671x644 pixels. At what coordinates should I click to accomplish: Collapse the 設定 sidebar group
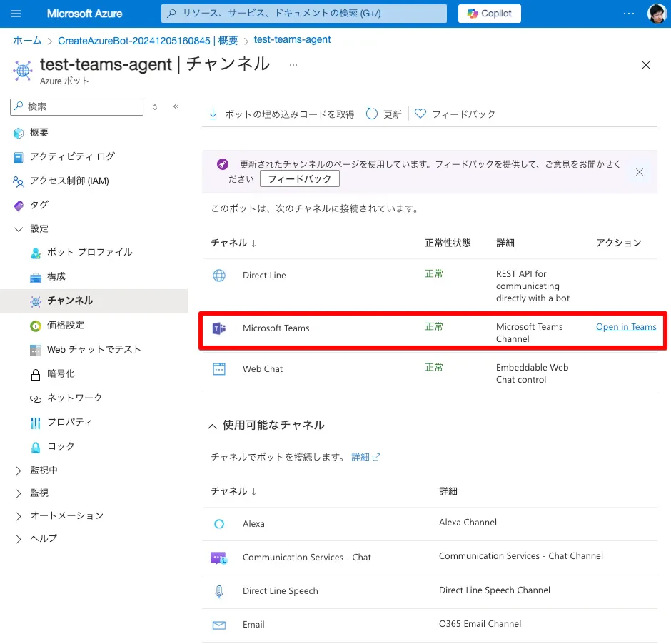point(19,229)
